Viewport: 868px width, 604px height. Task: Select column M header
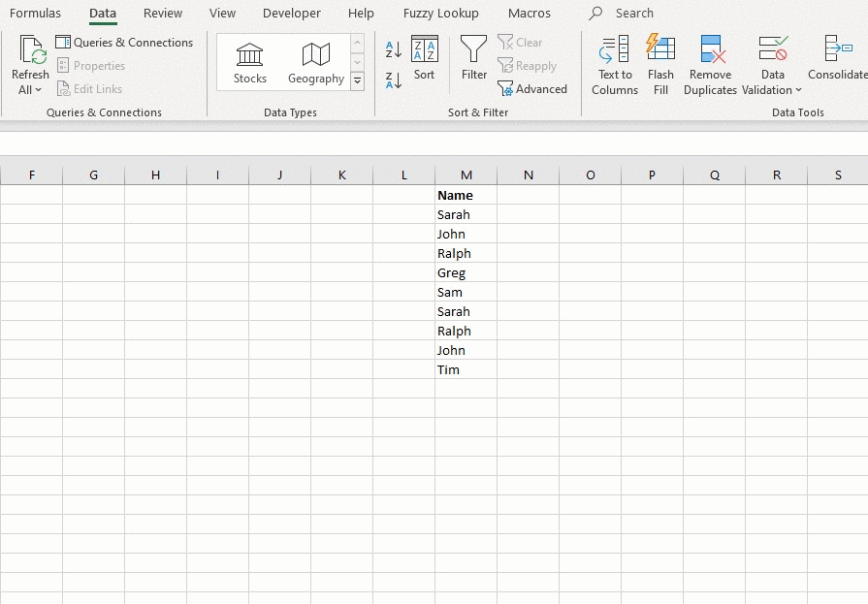[466, 175]
